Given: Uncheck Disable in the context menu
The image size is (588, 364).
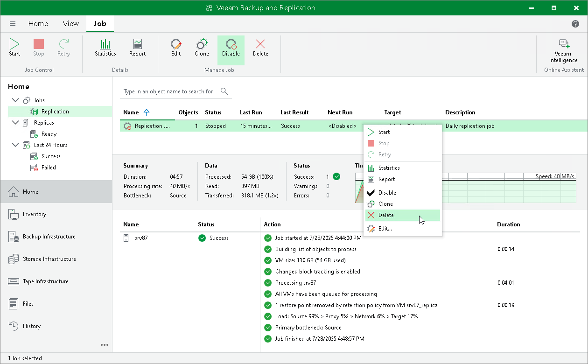Looking at the screenshot, I should [x=403, y=193].
